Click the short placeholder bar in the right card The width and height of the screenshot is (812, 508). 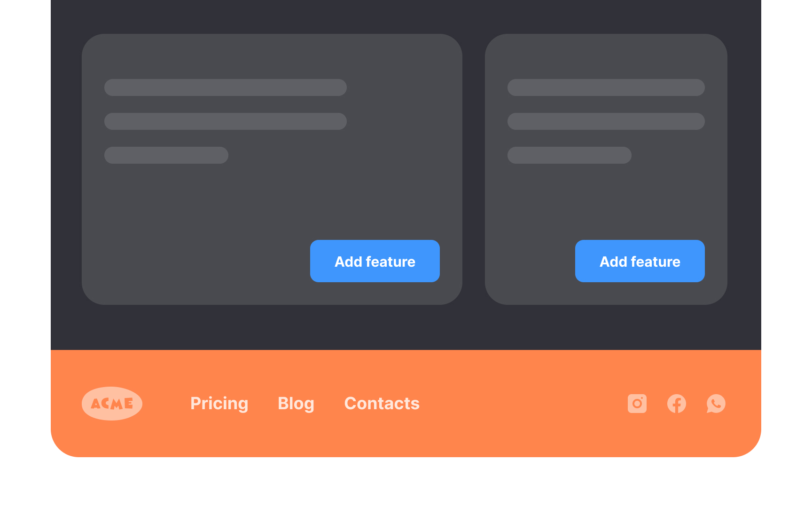[x=569, y=155]
